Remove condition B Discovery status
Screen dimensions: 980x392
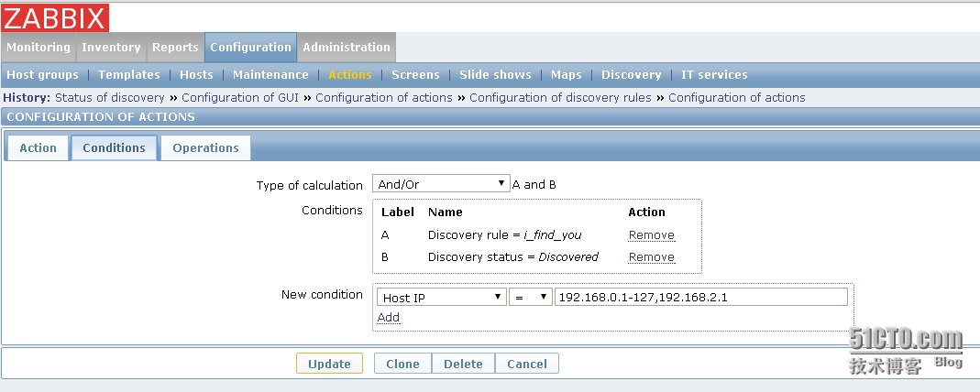tap(651, 257)
